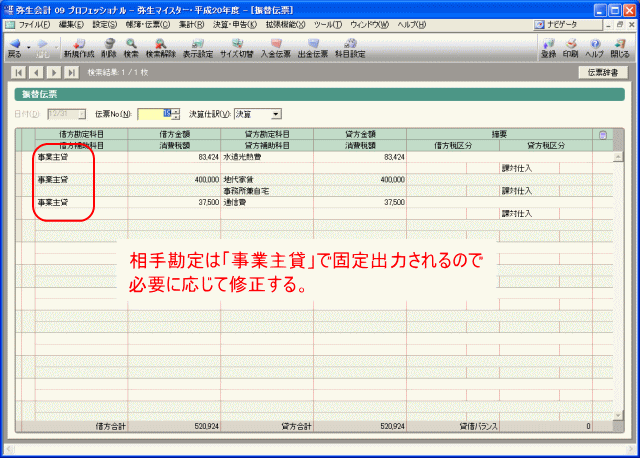
Task: Open 集計(R) menu
Action: click(x=191, y=25)
